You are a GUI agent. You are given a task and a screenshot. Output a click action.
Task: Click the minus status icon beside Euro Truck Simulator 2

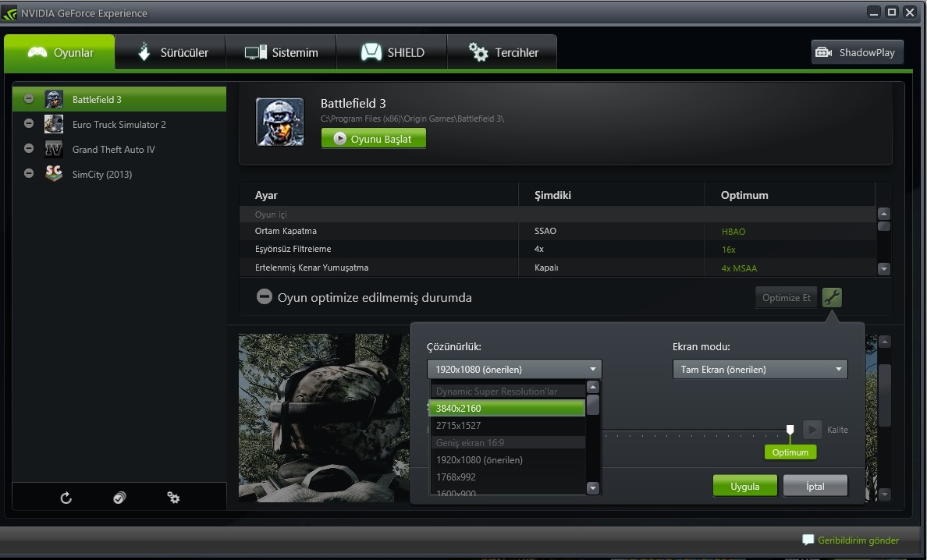pyautogui.click(x=28, y=123)
